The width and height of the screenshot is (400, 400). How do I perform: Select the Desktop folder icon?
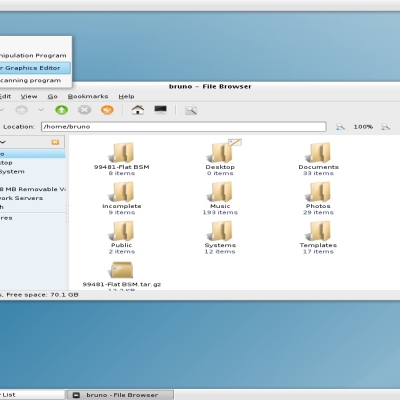tap(220, 153)
